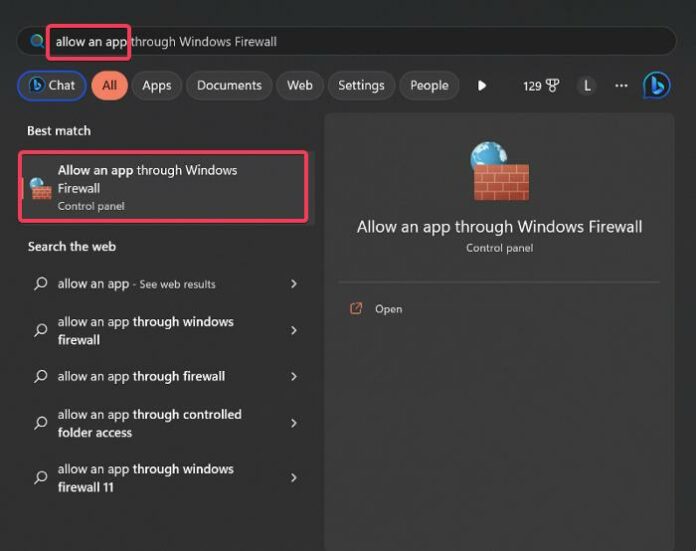
Task: Expand 'allow an app through firewall' suggestion arrow
Action: point(293,377)
